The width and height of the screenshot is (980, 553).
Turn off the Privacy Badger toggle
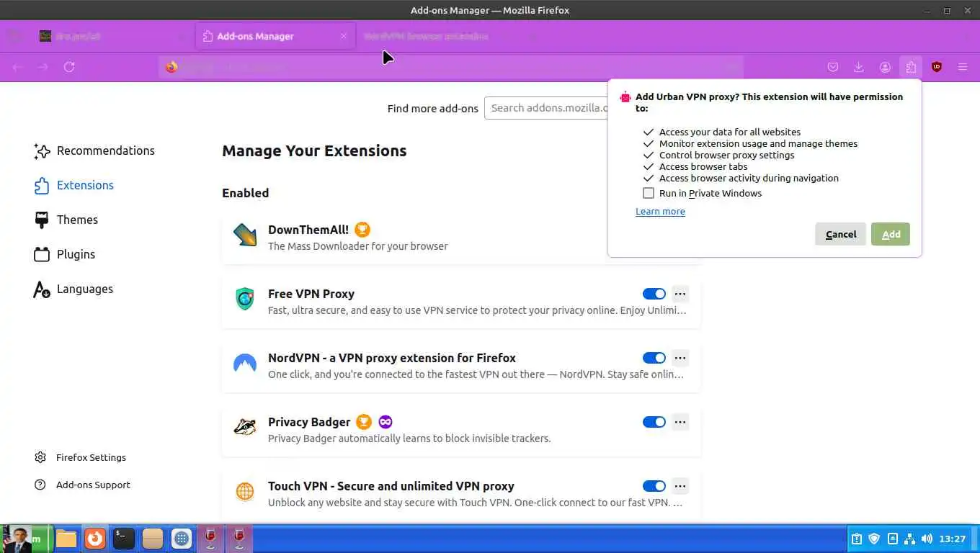click(654, 422)
